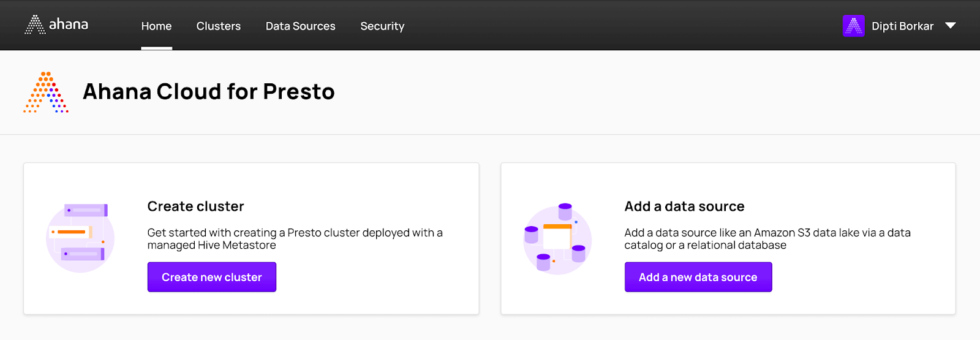Screen dimensions: 980x340
Task: Click the Dipti Borkar account name
Action: coord(902,26)
